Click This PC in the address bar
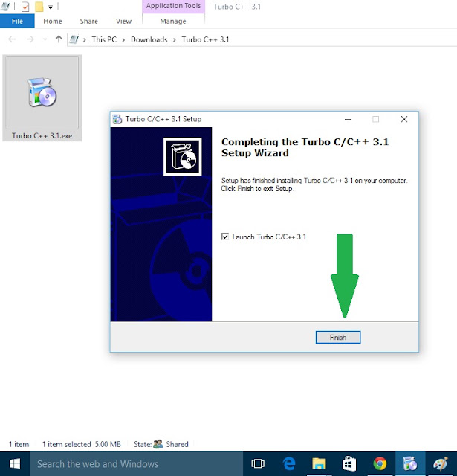Image resolution: width=457 pixels, height=476 pixels. coord(104,39)
